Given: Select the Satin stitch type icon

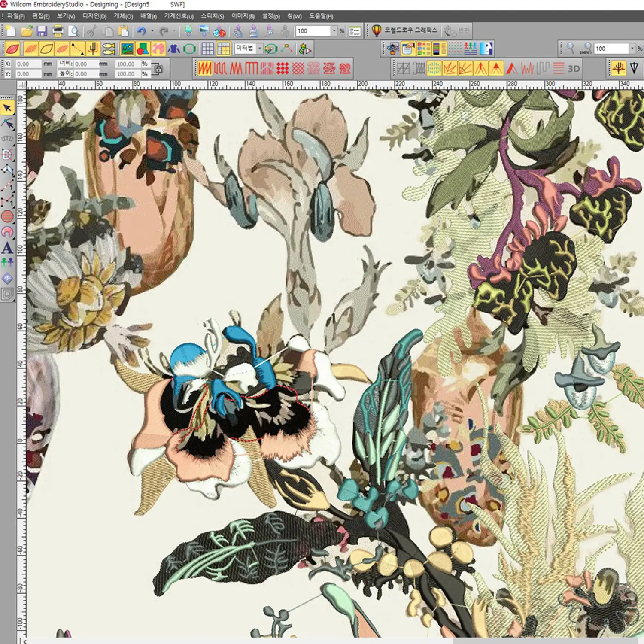Looking at the screenshot, I should 205,68.
